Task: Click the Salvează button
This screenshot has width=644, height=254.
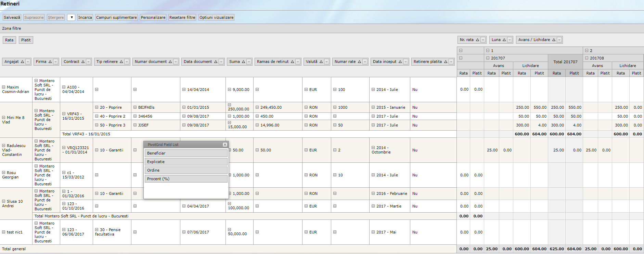Action: [x=12, y=17]
